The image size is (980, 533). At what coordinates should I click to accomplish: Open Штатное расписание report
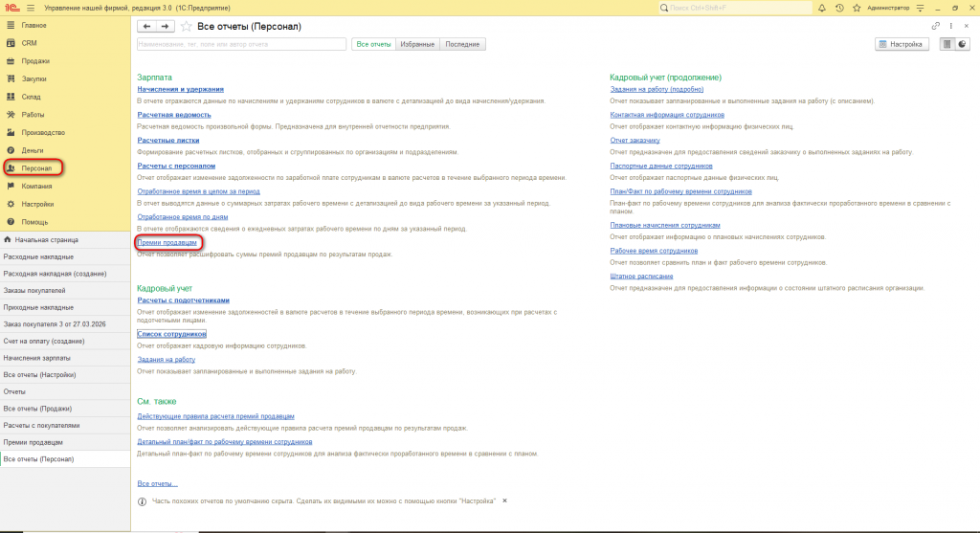point(641,277)
